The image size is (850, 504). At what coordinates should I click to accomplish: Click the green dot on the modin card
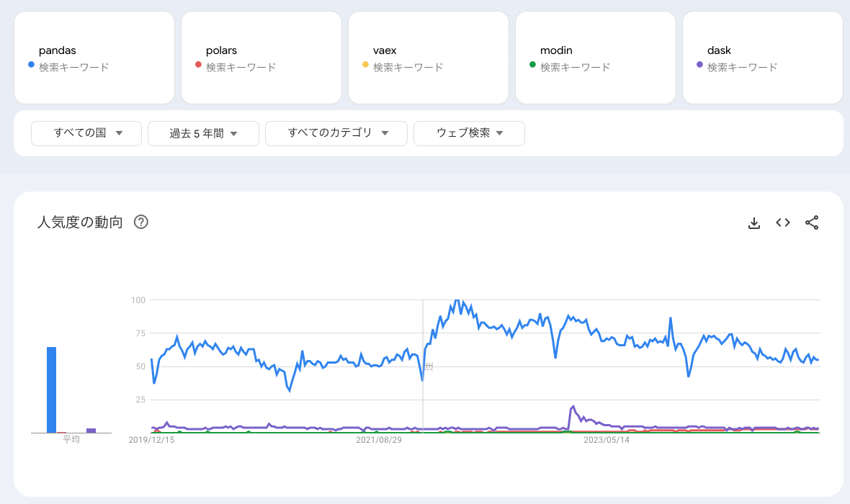coord(531,65)
